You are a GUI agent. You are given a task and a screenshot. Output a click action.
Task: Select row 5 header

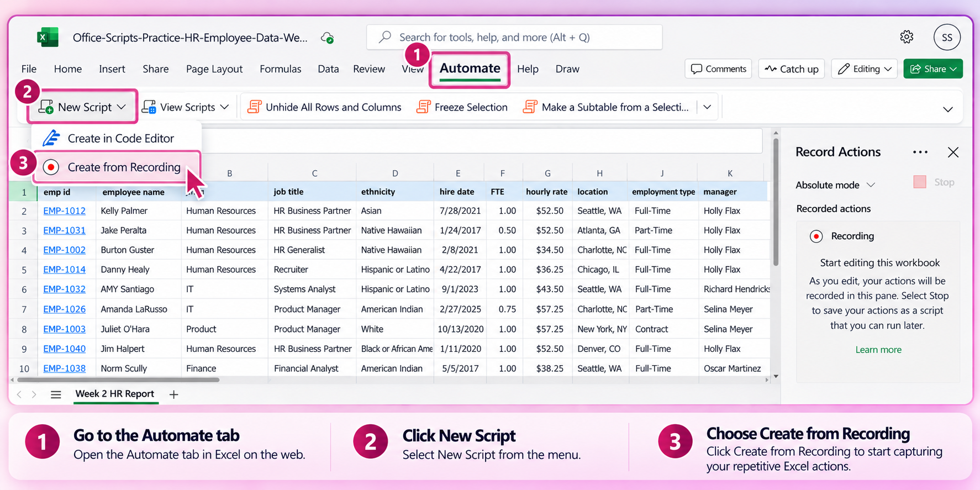coord(24,270)
